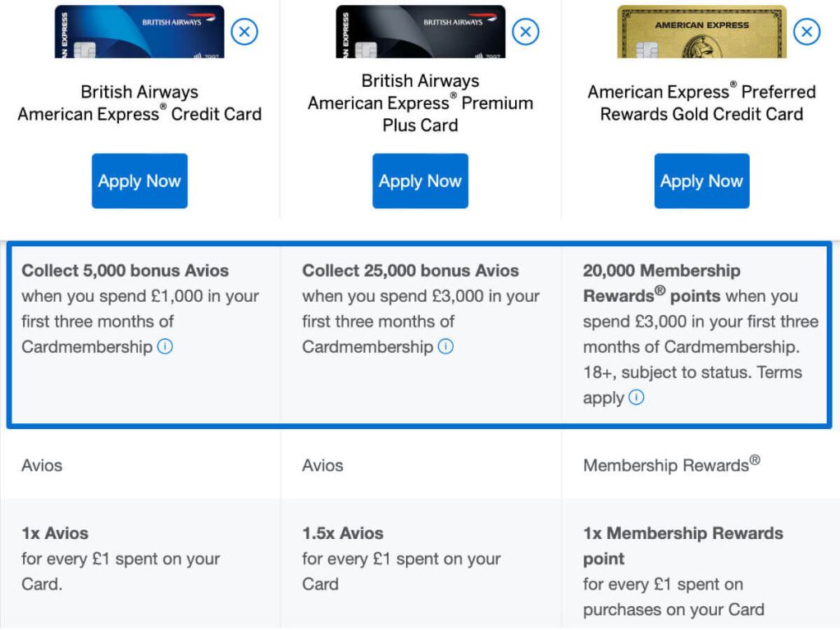Open info icon for 5,000 bonus Avios offer
The width and height of the screenshot is (840, 630).
coord(165,347)
